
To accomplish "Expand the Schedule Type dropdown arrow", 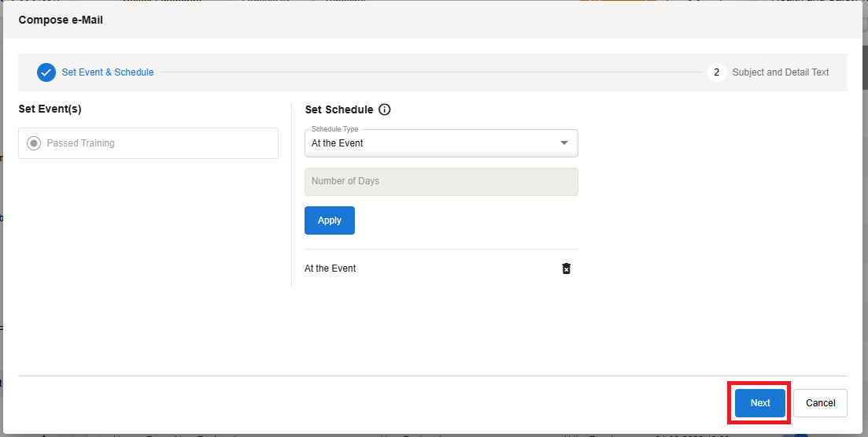I will 563,143.
